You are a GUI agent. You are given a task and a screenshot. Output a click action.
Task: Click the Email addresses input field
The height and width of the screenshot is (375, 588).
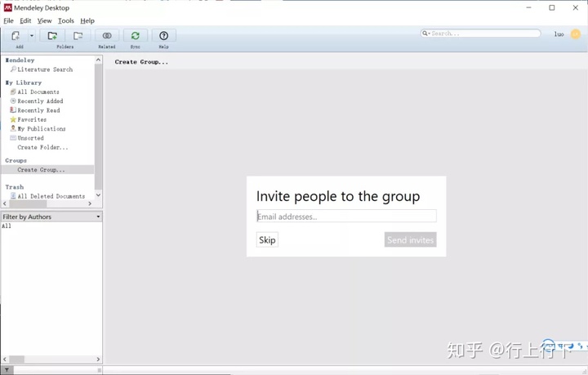346,217
